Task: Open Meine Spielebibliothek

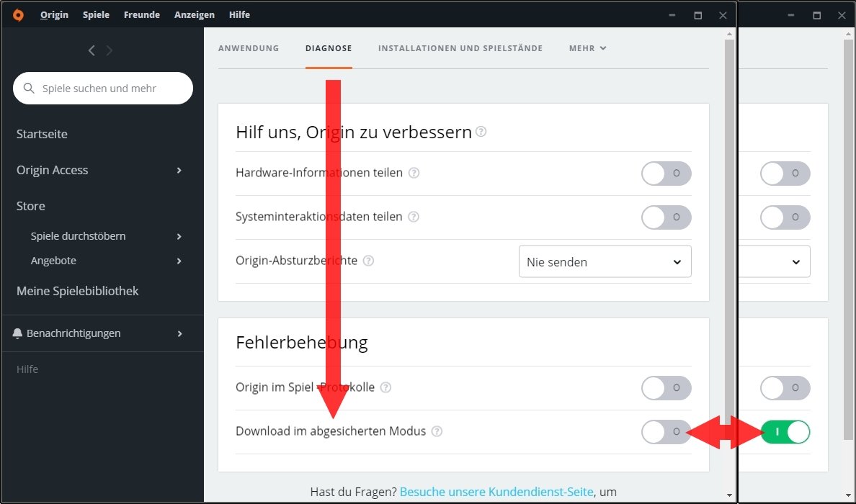Action: pyautogui.click(x=78, y=292)
